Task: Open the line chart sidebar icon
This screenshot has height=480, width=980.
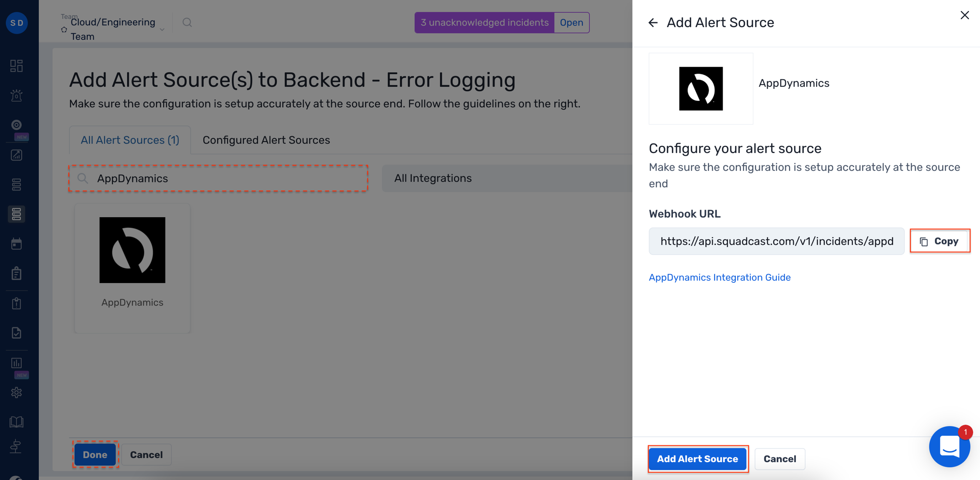Action: click(x=17, y=155)
